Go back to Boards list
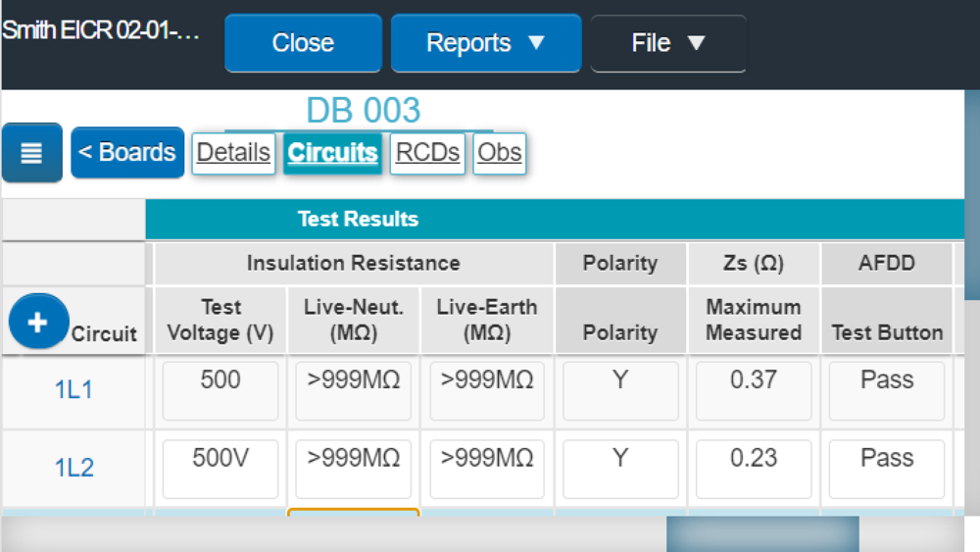This screenshot has width=980, height=552. (127, 153)
